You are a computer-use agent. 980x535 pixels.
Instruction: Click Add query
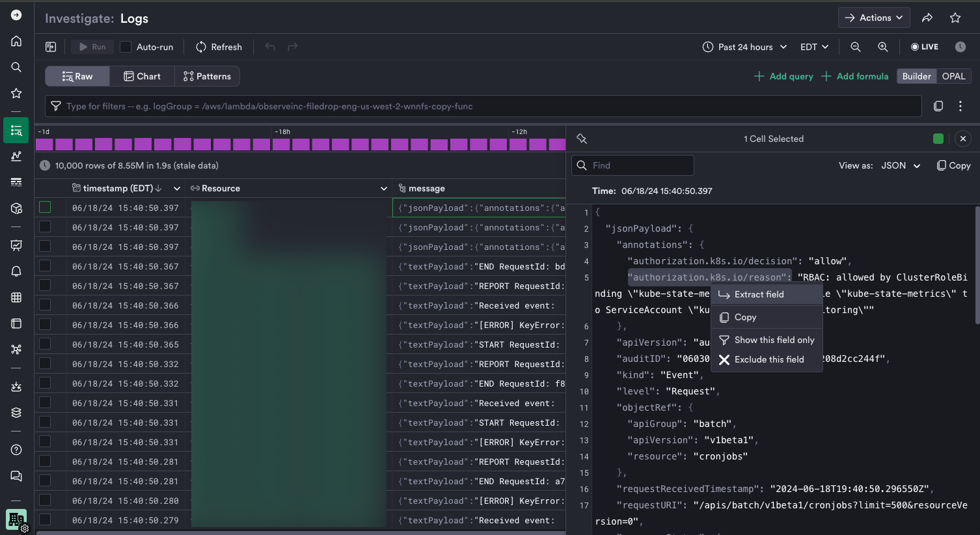(783, 76)
